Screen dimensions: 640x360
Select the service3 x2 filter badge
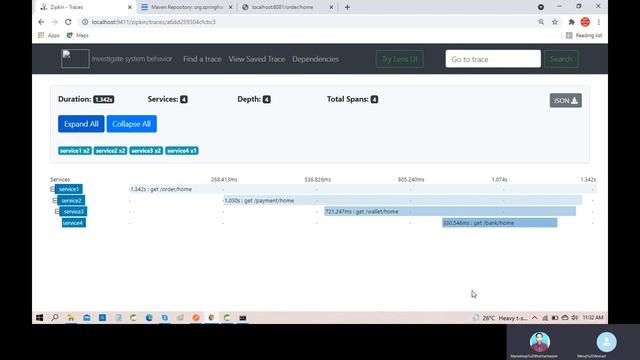pyautogui.click(x=146, y=151)
